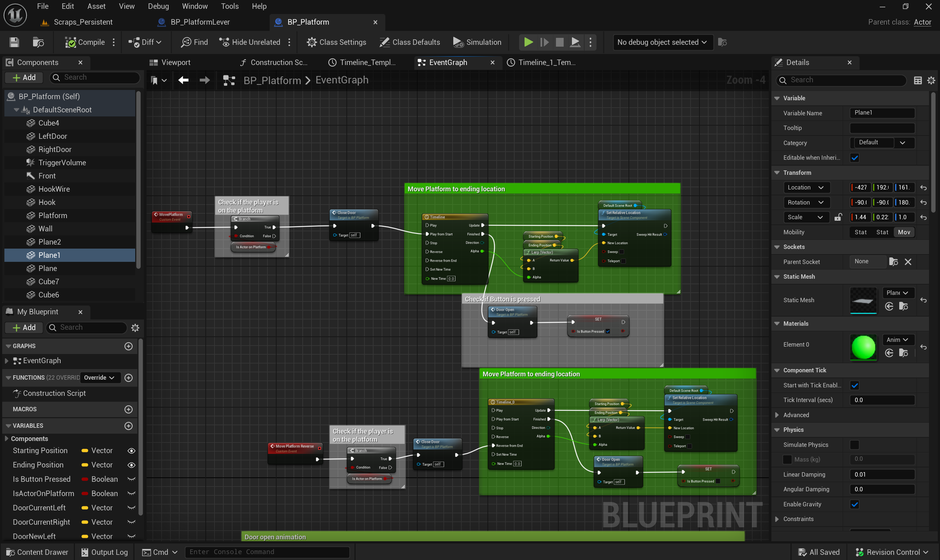The image size is (940, 560).
Task: Open the Construction Script tab
Action: (279, 62)
